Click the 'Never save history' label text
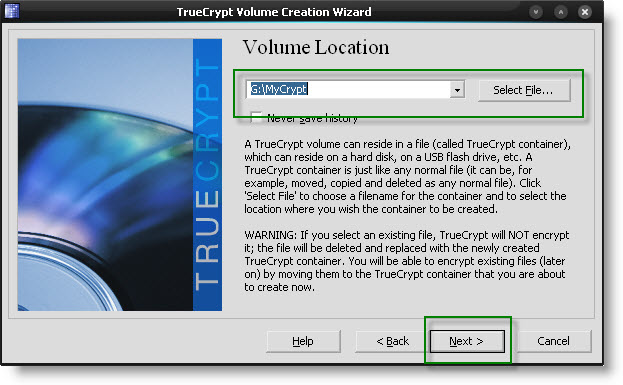This screenshot has height=385, width=623. pos(312,118)
